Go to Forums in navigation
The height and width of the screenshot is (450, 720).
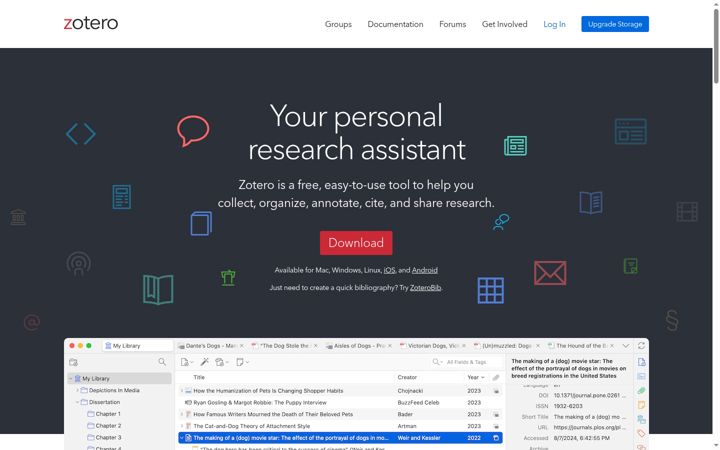[452, 24]
